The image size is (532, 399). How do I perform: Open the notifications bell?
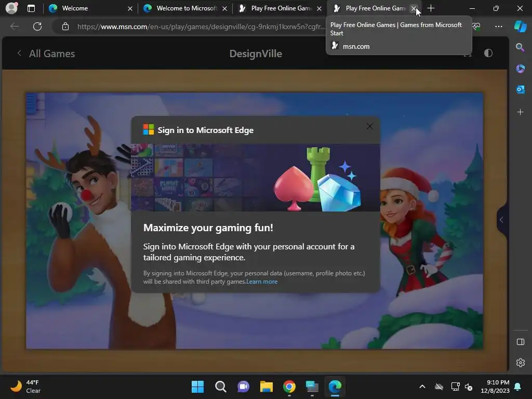point(518,387)
